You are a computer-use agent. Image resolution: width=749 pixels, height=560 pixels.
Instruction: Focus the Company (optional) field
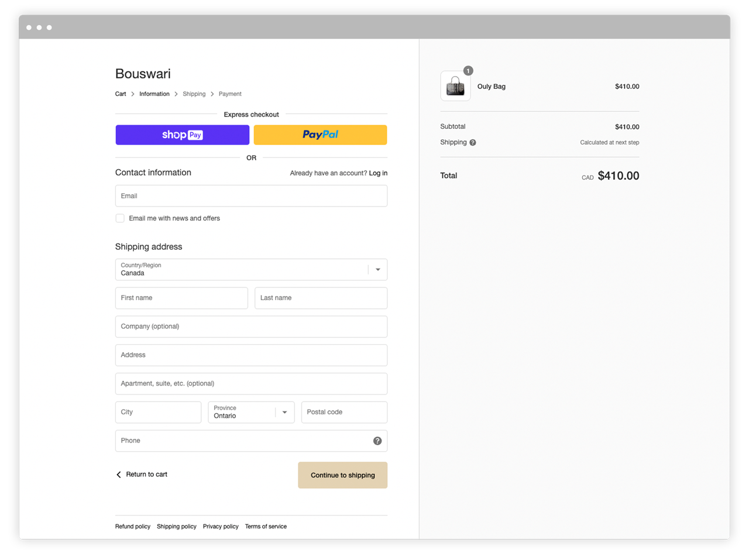click(251, 327)
